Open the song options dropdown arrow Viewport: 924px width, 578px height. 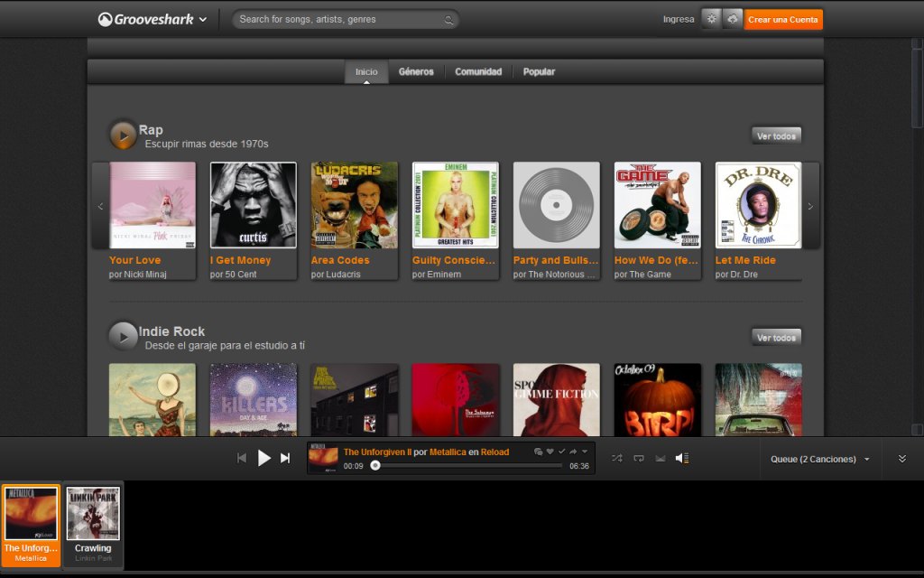[x=585, y=452]
